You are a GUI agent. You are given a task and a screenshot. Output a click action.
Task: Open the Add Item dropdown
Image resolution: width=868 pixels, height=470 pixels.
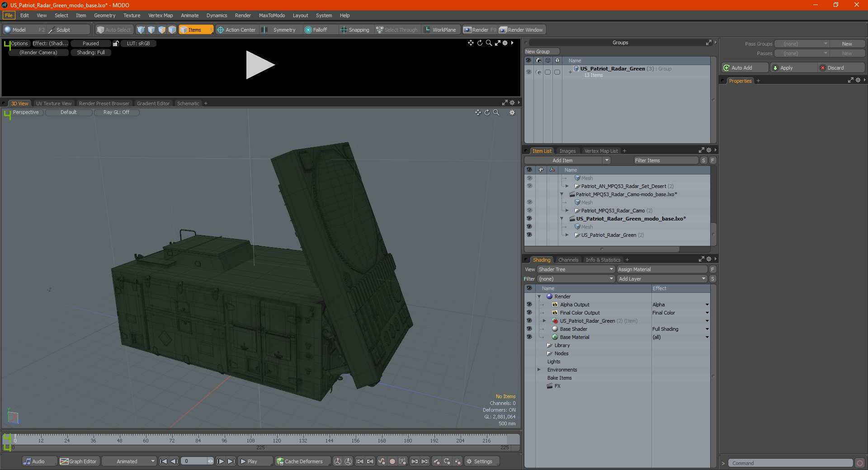coord(567,160)
